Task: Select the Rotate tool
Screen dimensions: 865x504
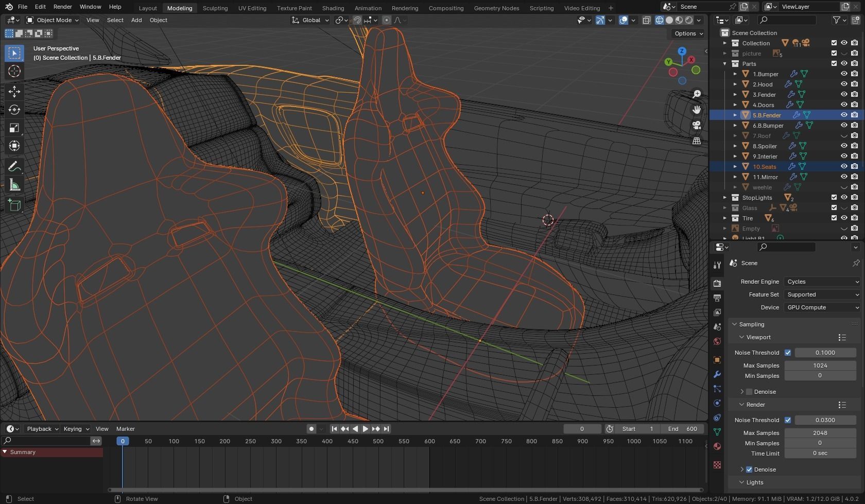Action: [14, 110]
